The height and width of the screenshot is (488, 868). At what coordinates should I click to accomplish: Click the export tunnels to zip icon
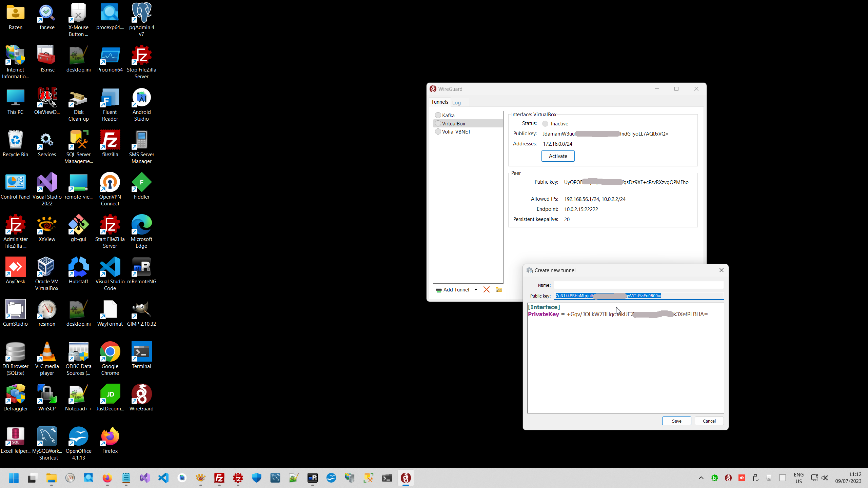tap(498, 289)
